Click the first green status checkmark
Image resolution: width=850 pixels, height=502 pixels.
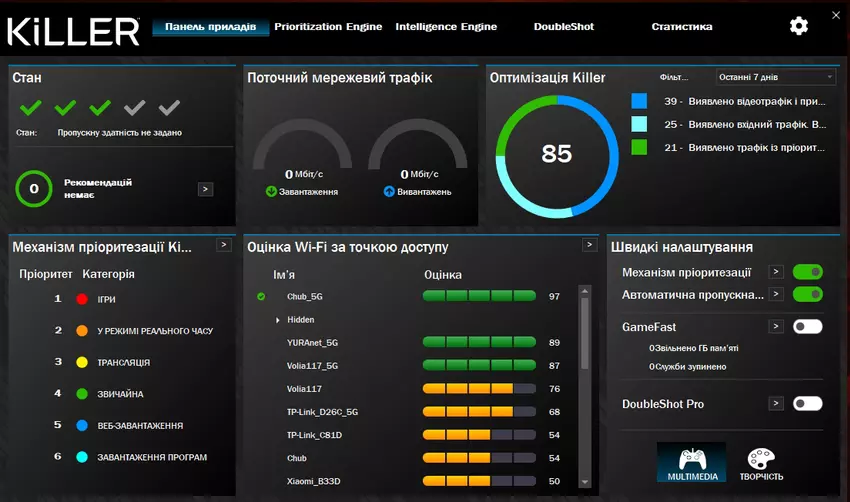pos(31,108)
